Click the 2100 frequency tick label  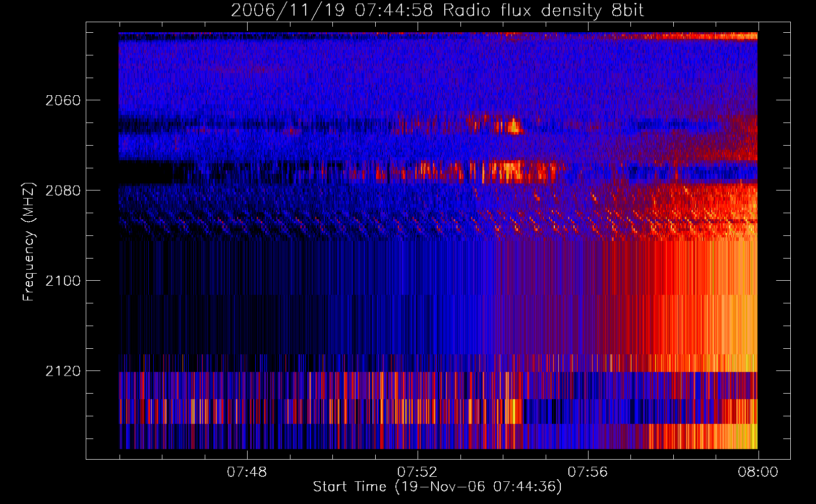63,281
